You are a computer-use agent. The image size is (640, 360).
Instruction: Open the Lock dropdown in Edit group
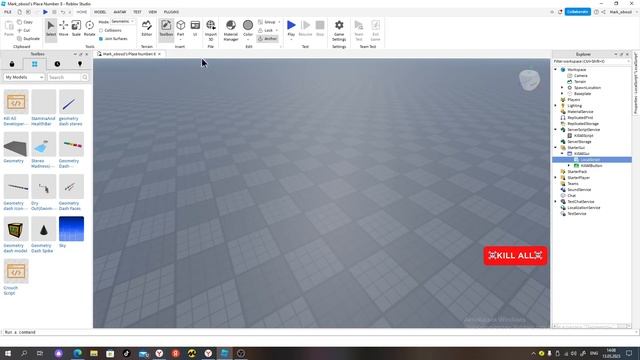click(x=277, y=30)
